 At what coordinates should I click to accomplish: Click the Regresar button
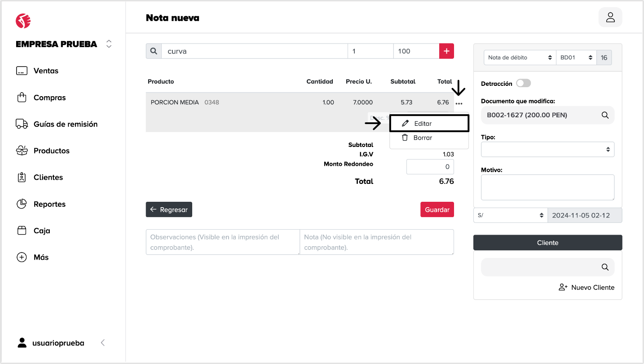pyautogui.click(x=169, y=209)
